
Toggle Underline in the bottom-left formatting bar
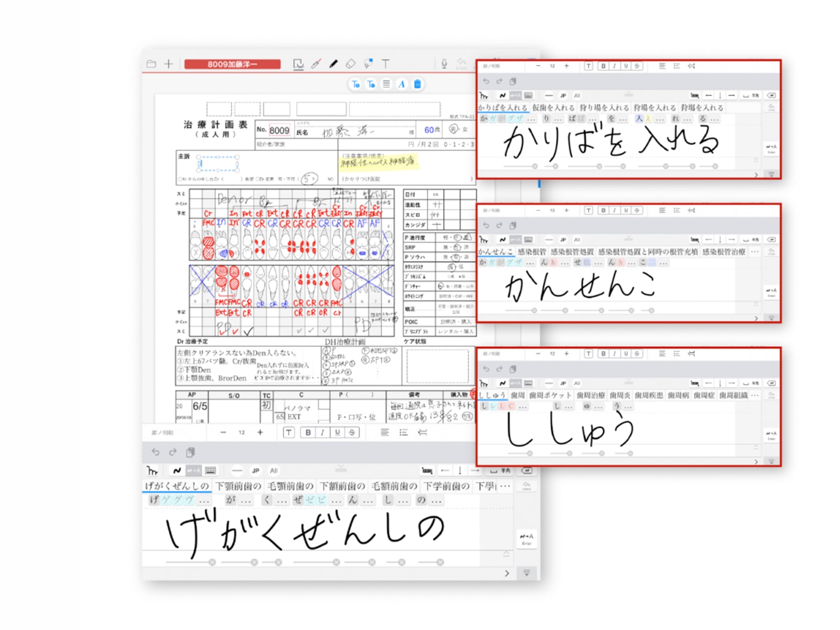(337, 433)
